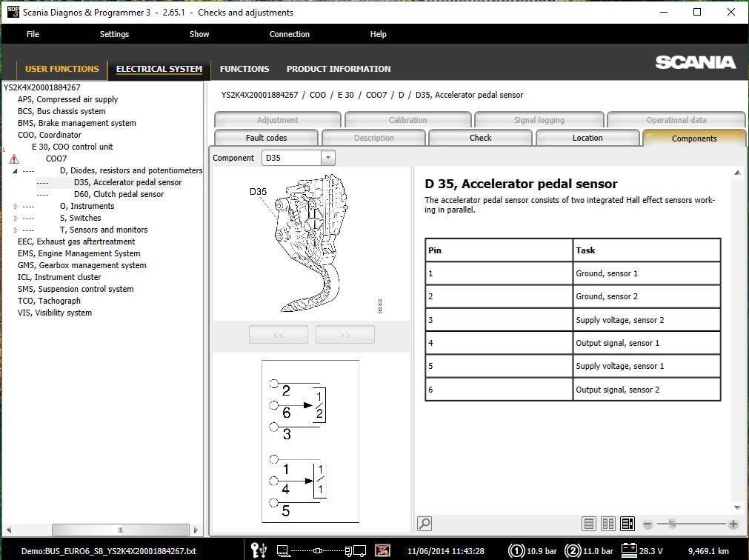This screenshot has width=749, height=560.
Task: Click the brake circuit 1 pressure icon
Action: point(516,550)
